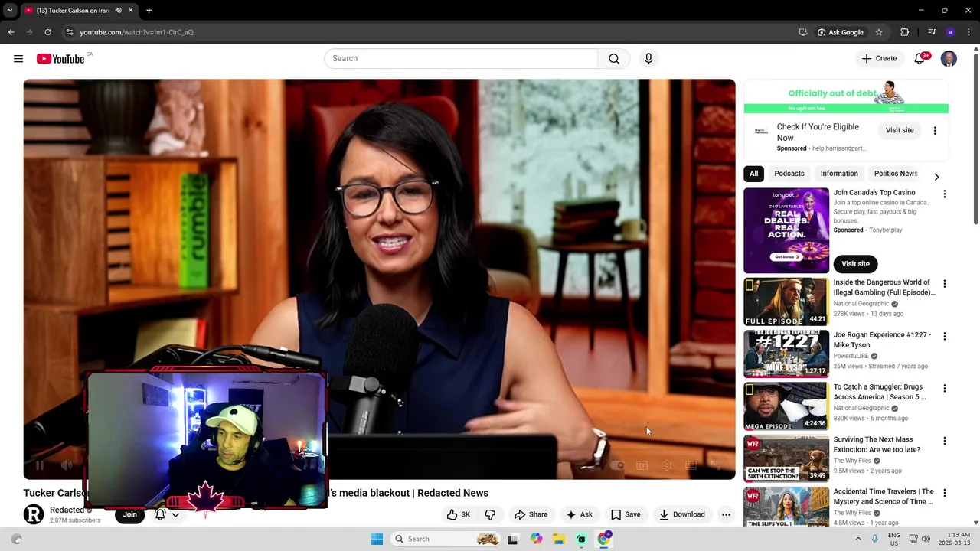Image resolution: width=980 pixels, height=551 pixels.
Task: Click the page vertical scrollbar
Action: pyautogui.click(x=975, y=138)
